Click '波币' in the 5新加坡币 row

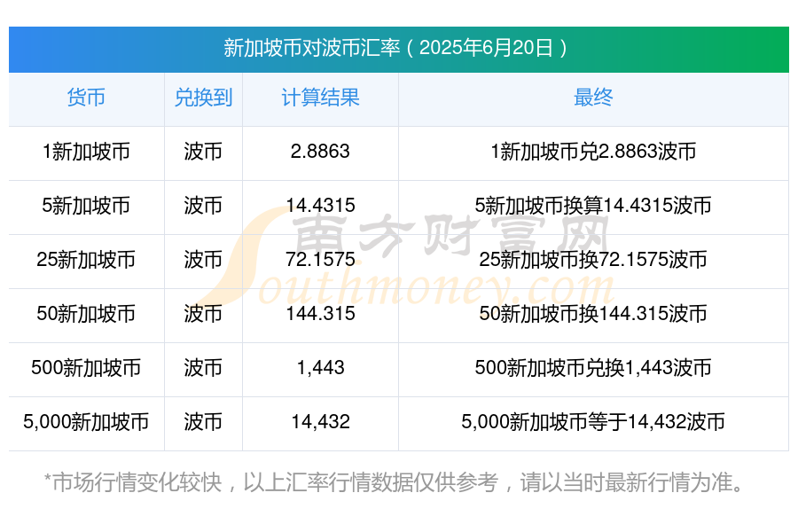point(203,206)
